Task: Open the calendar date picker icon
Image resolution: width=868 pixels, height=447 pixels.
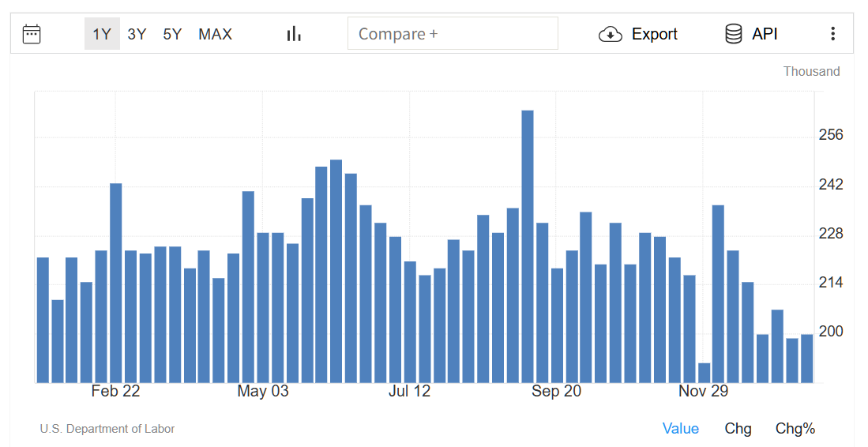Action: (32, 34)
